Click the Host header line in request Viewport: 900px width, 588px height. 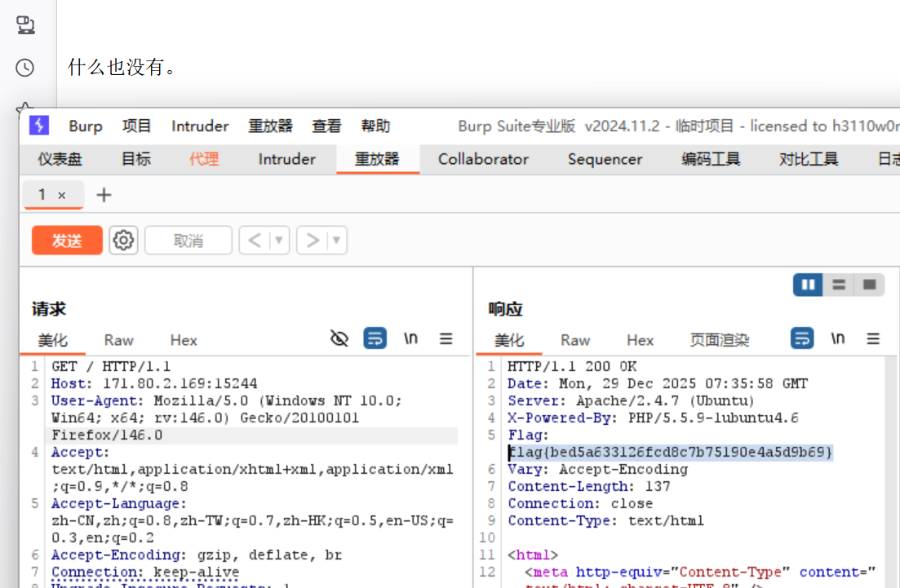coord(154,383)
